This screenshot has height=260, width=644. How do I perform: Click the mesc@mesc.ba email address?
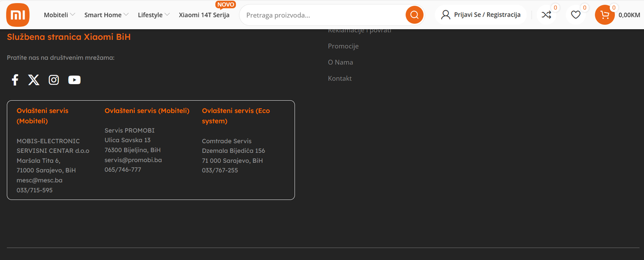click(39, 180)
